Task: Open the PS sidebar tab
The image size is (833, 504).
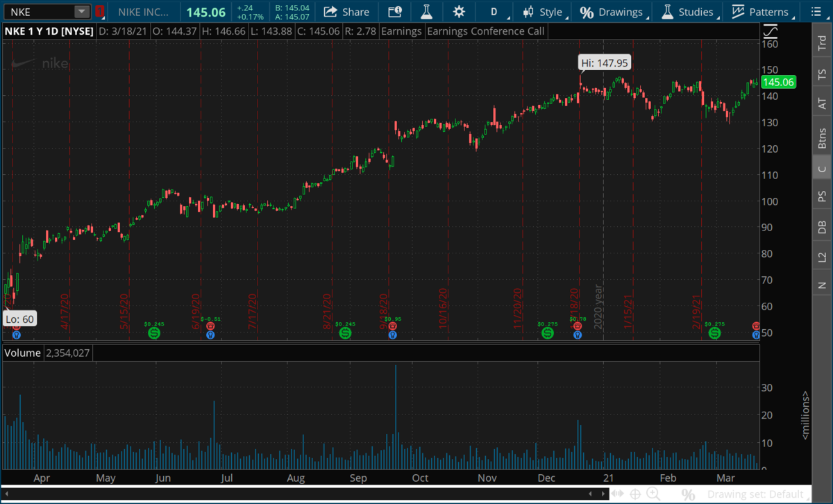Action: click(x=823, y=196)
